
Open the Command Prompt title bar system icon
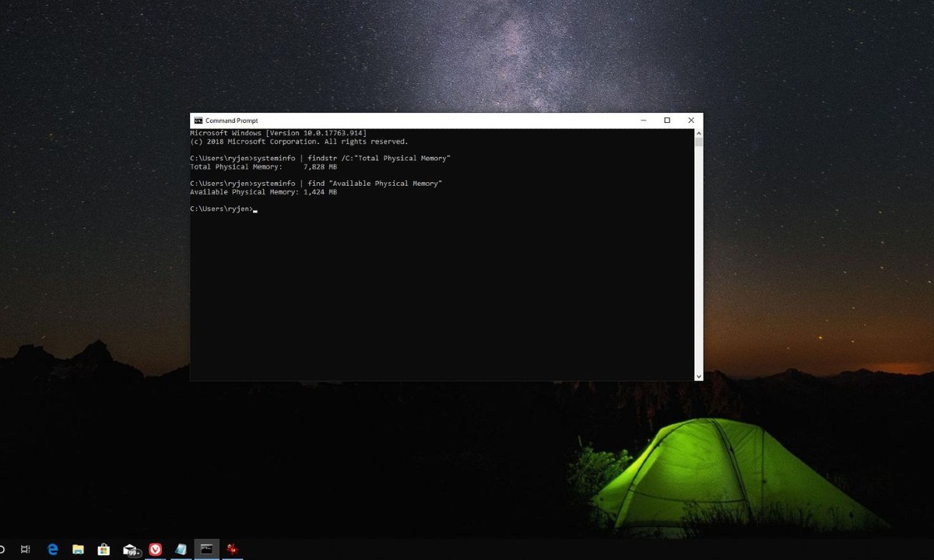(198, 121)
